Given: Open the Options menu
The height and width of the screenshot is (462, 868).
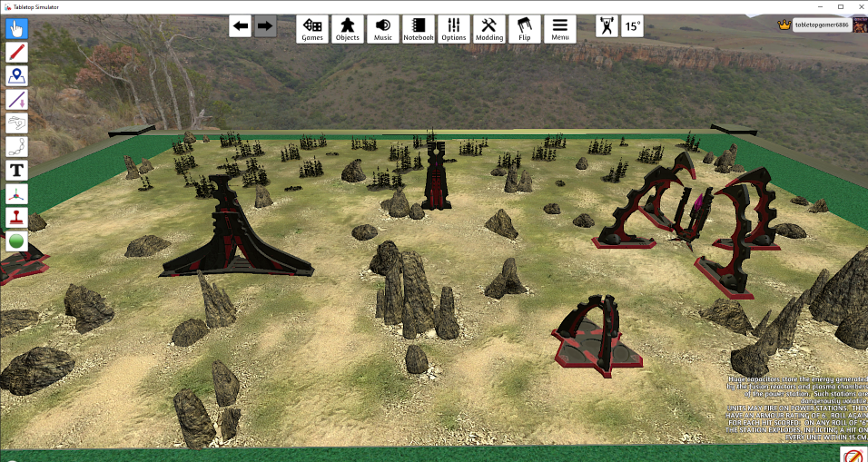Looking at the screenshot, I should 454,29.
